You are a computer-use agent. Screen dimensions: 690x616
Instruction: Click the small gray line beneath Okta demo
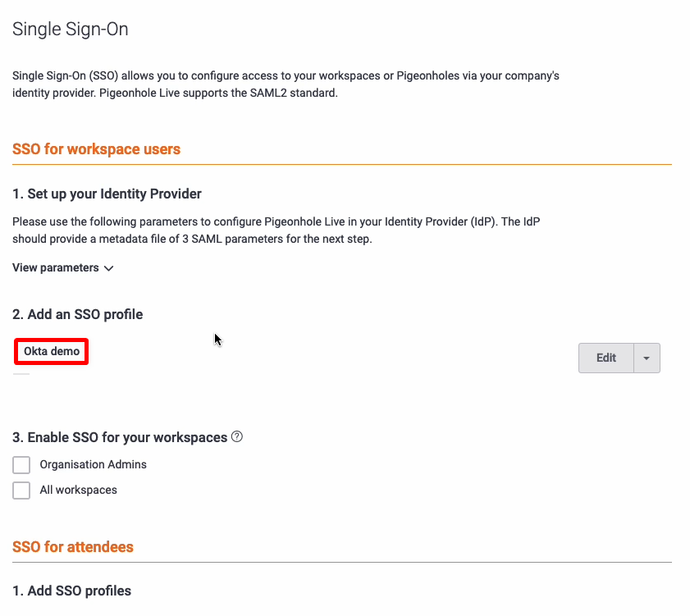21,374
